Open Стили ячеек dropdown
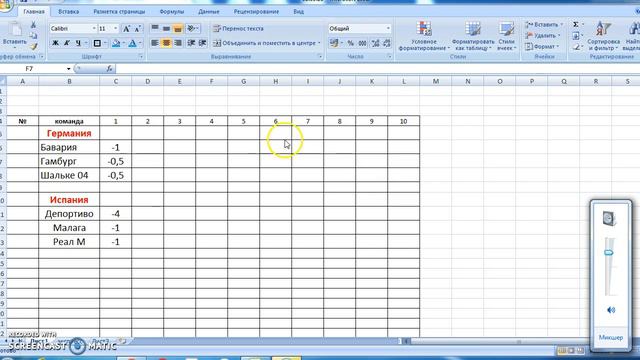 click(507, 36)
